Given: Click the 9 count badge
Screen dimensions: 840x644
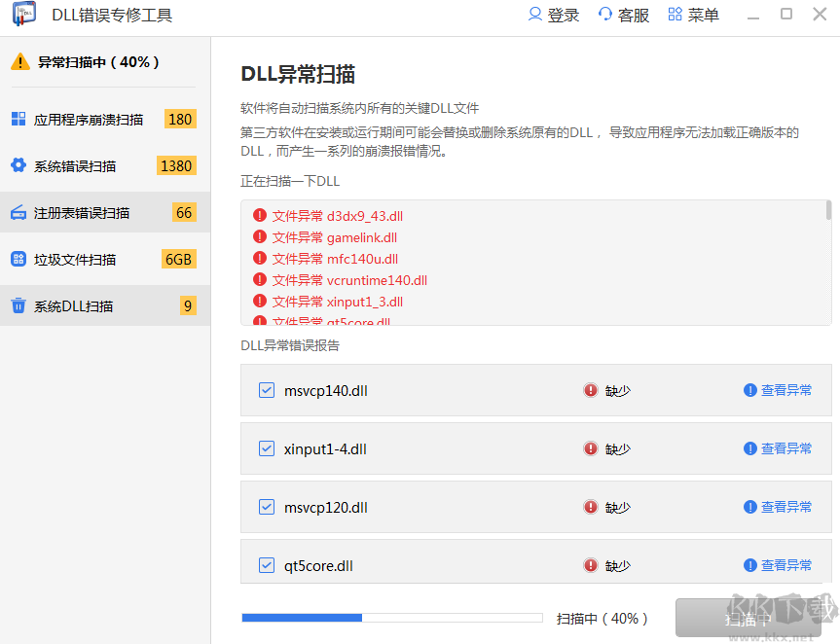Looking at the screenshot, I should [x=188, y=305].
